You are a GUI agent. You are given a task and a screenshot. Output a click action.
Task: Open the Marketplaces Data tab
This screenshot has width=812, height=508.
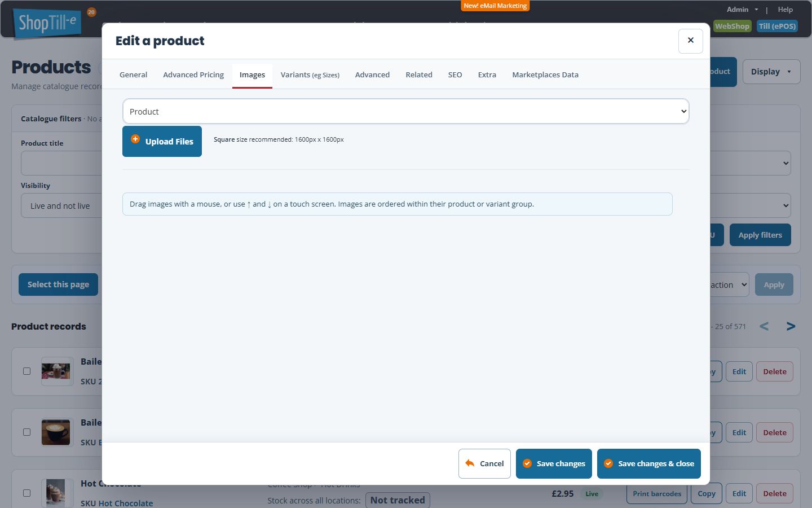point(545,75)
